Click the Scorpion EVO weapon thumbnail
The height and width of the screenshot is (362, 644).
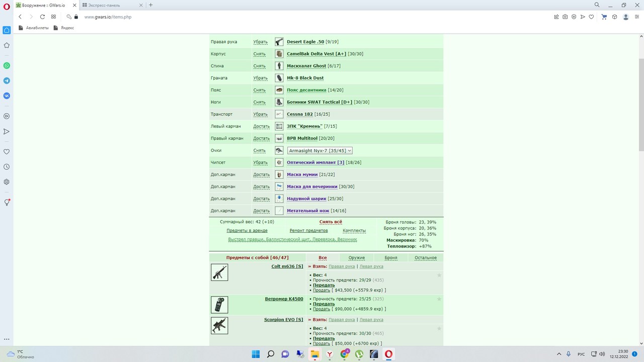(x=219, y=325)
